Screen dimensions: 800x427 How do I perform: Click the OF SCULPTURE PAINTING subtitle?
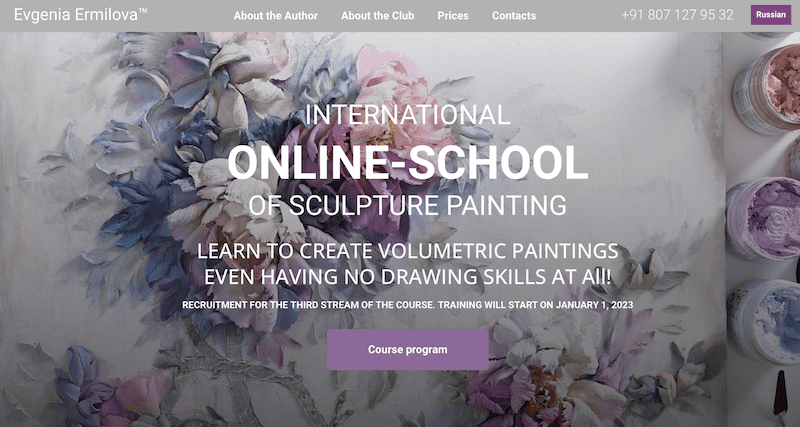pos(408,205)
